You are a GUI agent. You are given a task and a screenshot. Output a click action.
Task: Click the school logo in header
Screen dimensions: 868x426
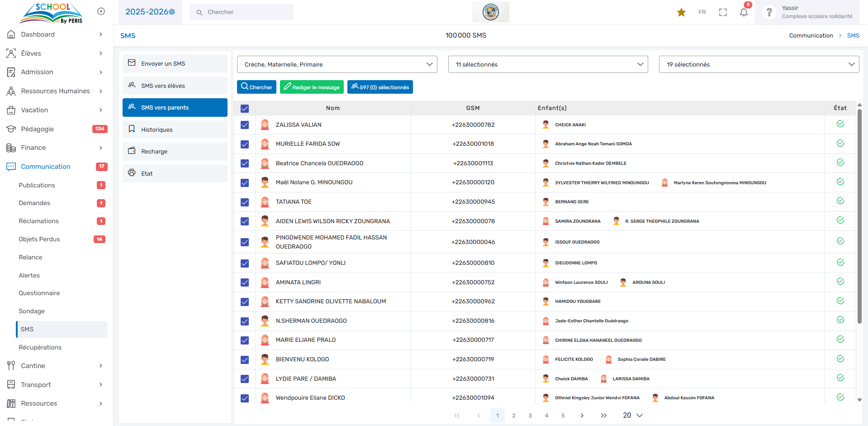tap(490, 12)
